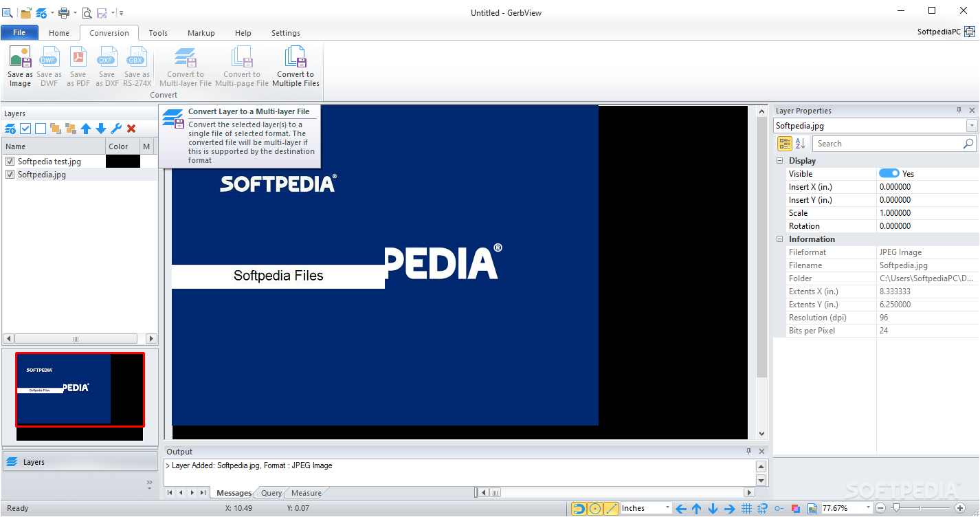Click the Layers button in navigation pane
980x517 pixels.
pyautogui.click(x=80, y=462)
